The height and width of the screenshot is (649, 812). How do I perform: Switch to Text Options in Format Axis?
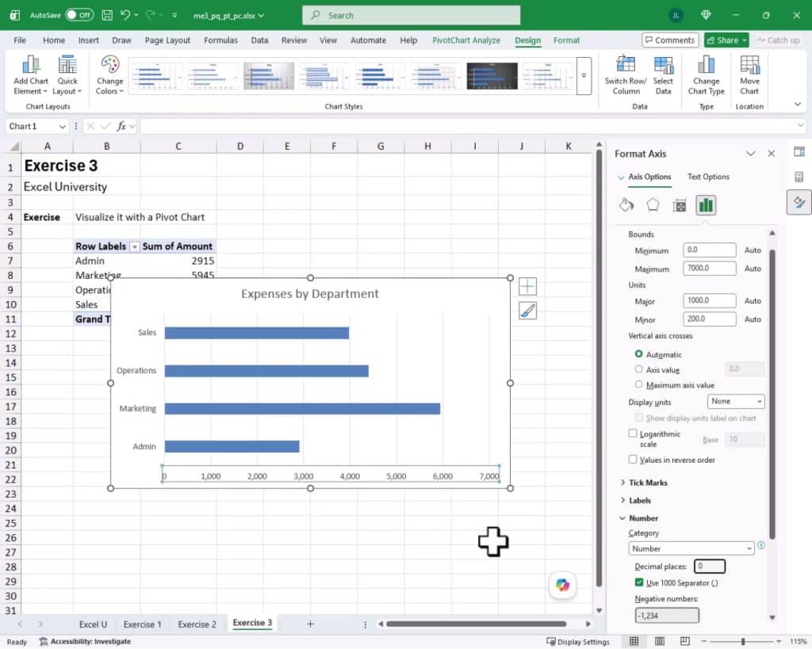[x=708, y=177]
